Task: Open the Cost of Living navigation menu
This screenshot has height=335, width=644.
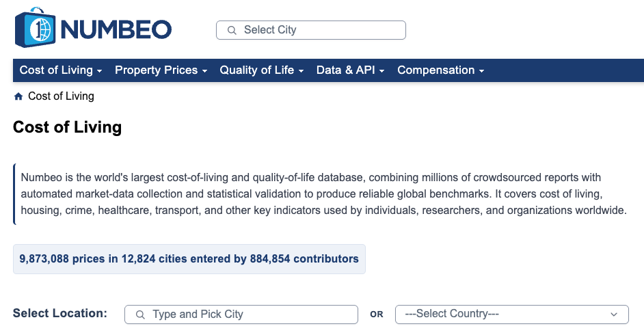Action: [61, 70]
